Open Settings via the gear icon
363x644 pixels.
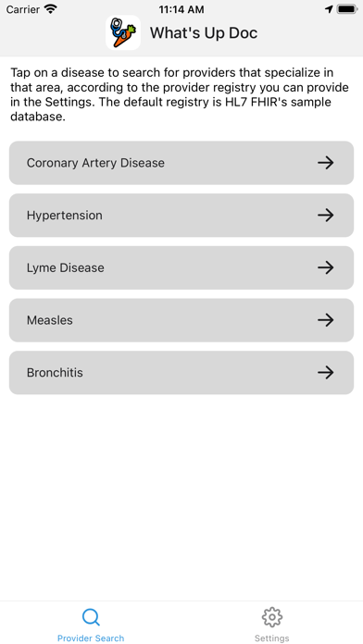click(271, 617)
